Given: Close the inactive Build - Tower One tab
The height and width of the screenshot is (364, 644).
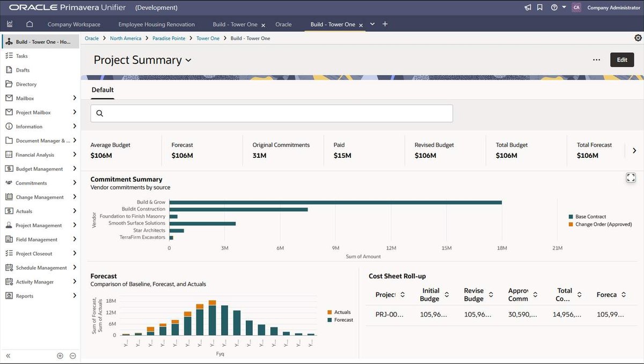Looking at the screenshot, I should pyautogui.click(x=264, y=25).
